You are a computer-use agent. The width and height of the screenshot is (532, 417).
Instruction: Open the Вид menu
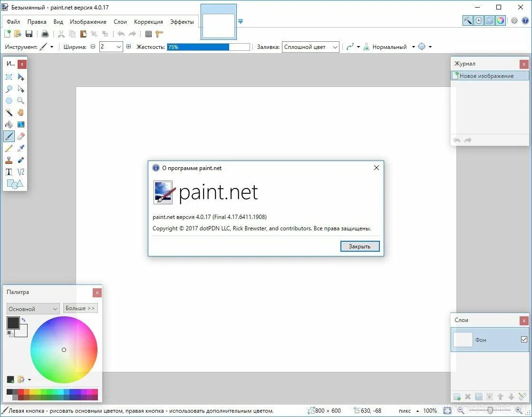58,22
